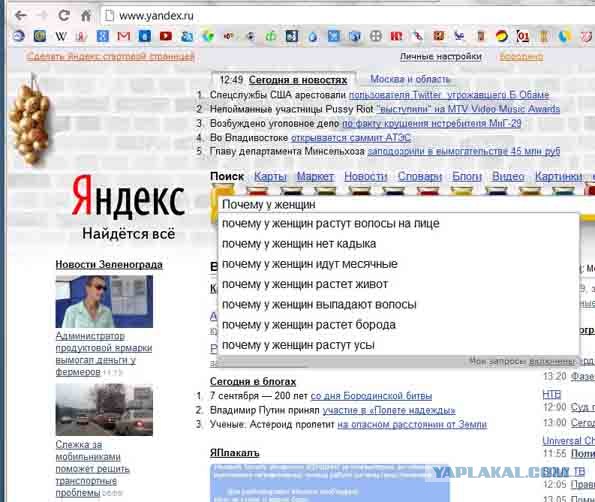Open link на опасном расстоянии от Земли
The image size is (595, 502).
(x=412, y=424)
